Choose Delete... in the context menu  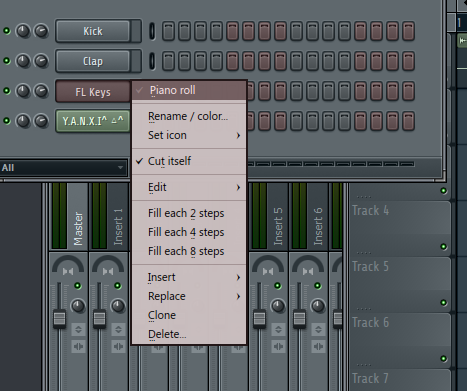(x=189, y=334)
